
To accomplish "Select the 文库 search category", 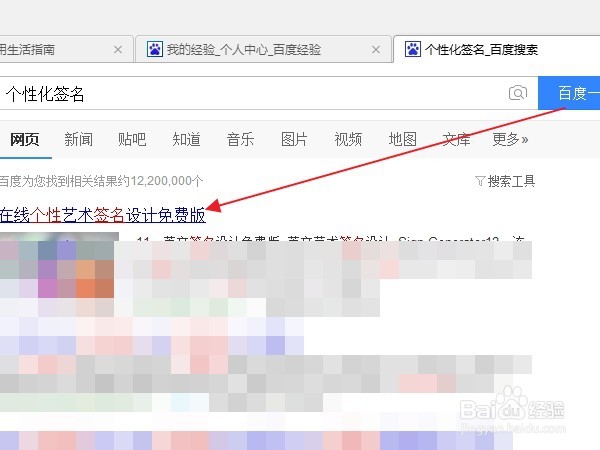I will pyautogui.click(x=456, y=139).
